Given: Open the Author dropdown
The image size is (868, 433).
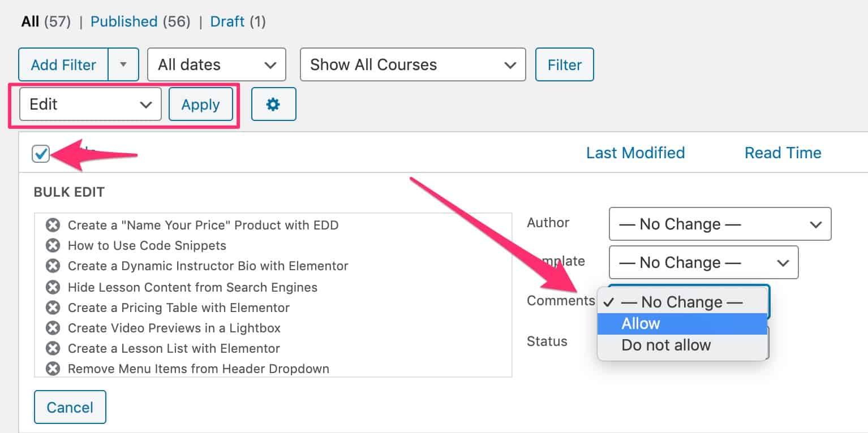Looking at the screenshot, I should click(719, 224).
